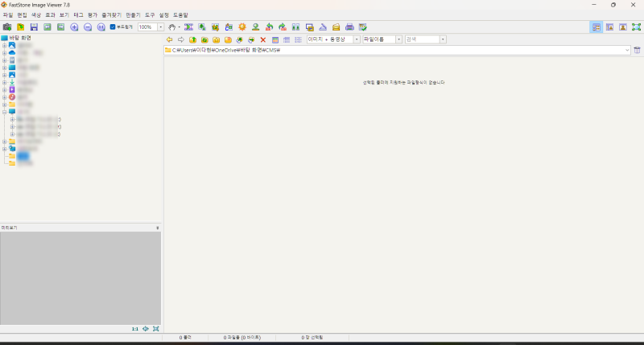Open the 도구 menu

(150, 15)
